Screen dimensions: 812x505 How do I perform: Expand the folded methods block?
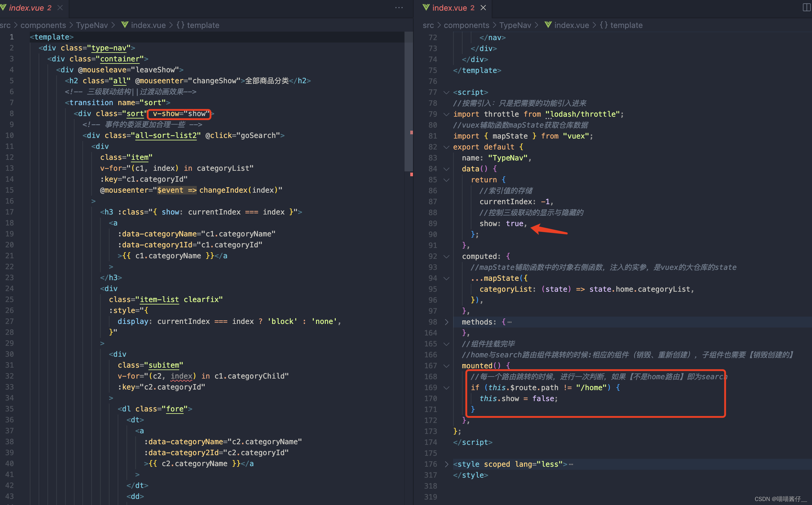(446, 322)
